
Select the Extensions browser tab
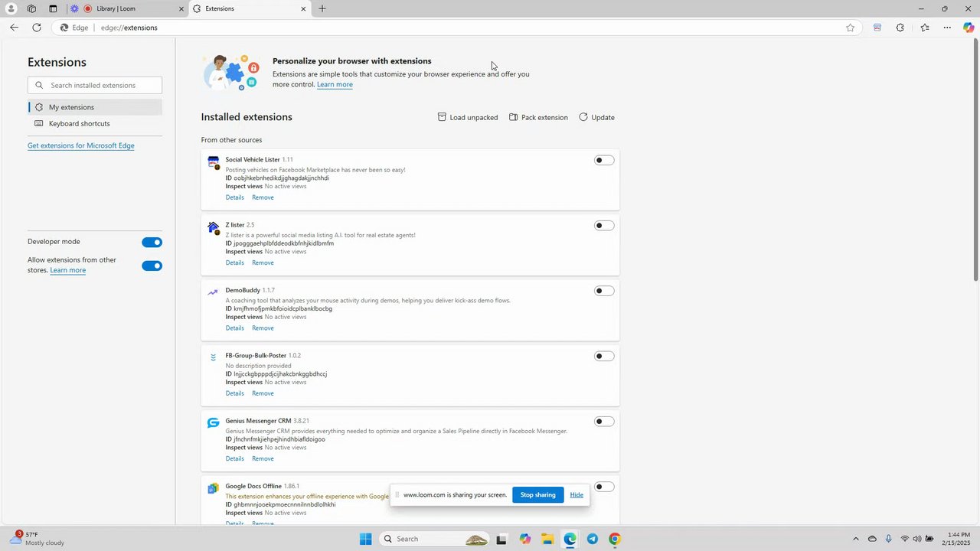click(249, 8)
